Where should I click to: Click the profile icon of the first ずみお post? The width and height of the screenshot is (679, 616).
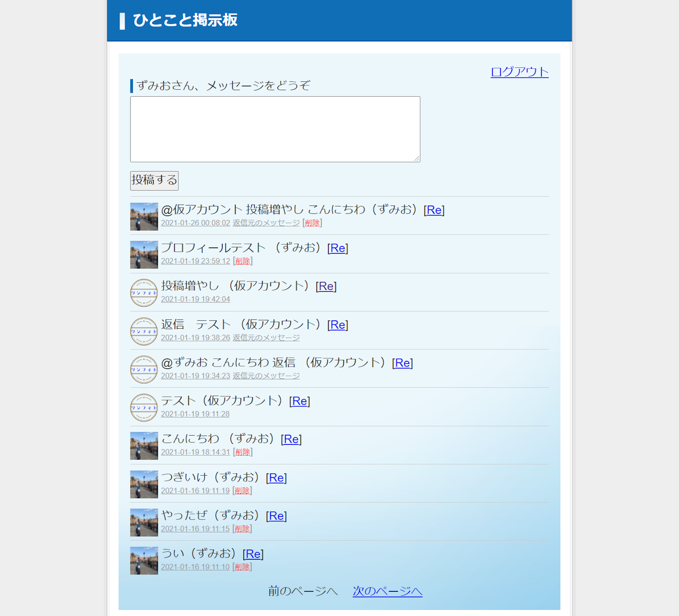click(143, 216)
